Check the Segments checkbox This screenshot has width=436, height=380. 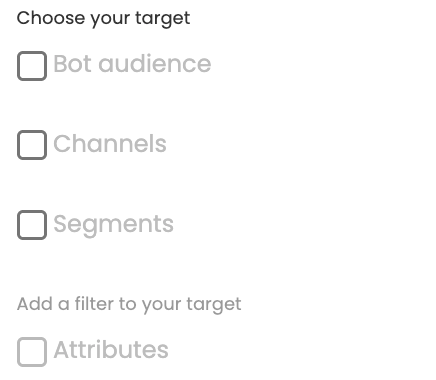pos(32,225)
